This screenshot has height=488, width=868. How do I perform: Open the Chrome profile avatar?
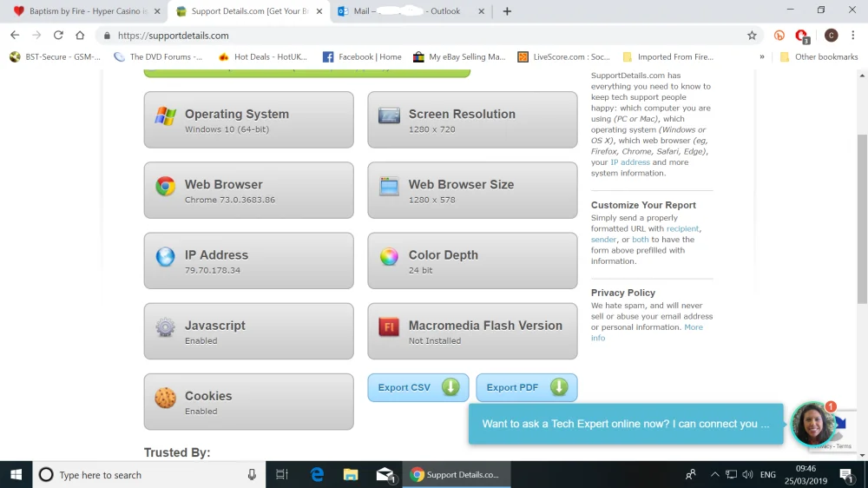[831, 36]
